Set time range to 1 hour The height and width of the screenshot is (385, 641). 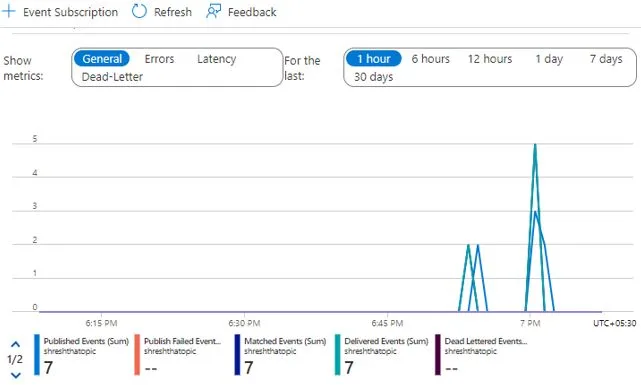tap(374, 59)
